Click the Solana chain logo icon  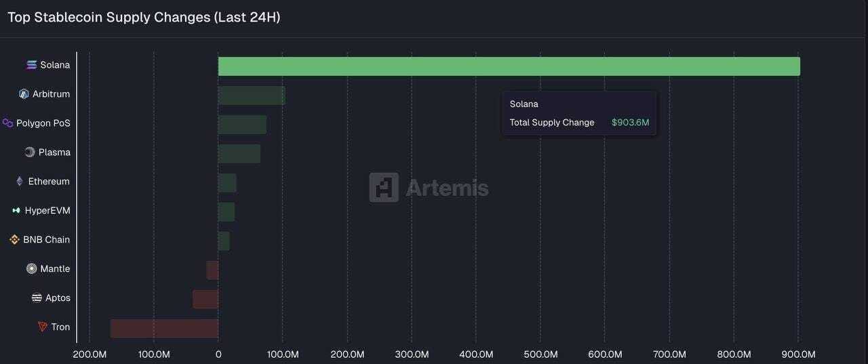point(31,65)
